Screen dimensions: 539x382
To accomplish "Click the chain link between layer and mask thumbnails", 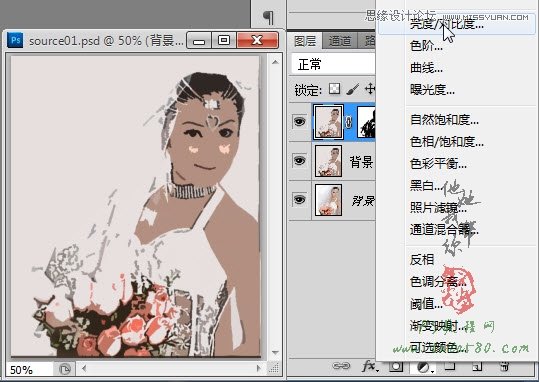I will point(349,122).
